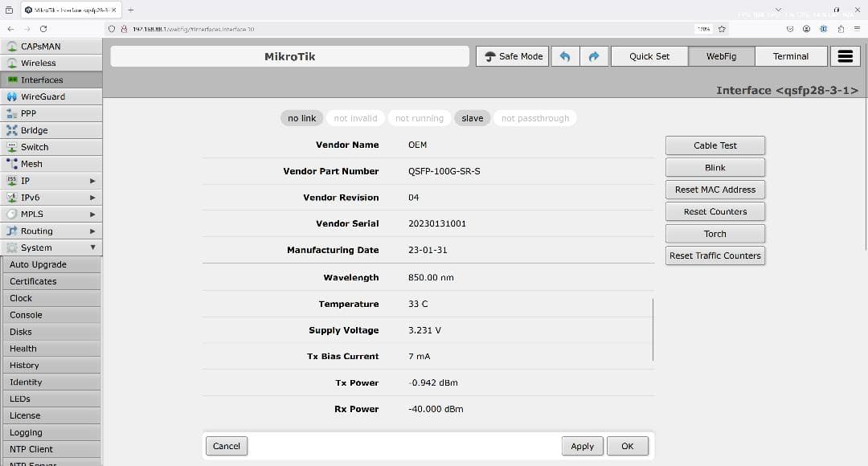Open Console under System
The width and height of the screenshot is (868, 466).
52,315
